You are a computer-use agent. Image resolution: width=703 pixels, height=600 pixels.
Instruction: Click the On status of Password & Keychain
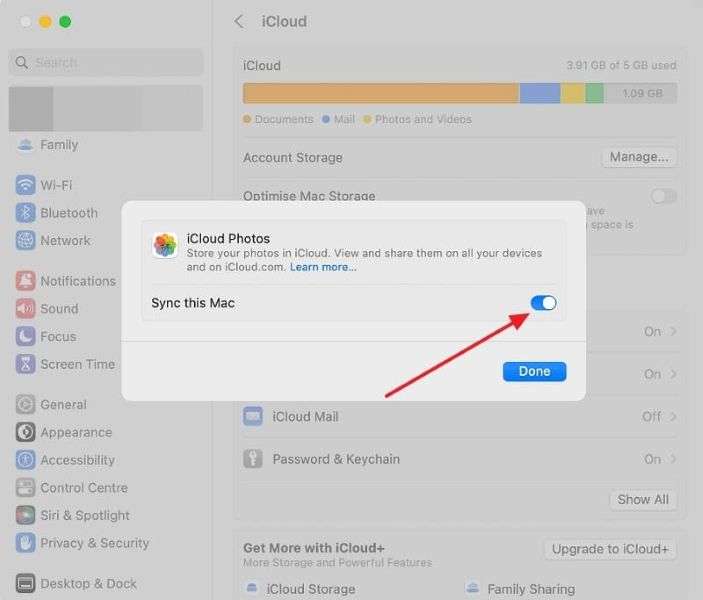[x=653, y=459]
